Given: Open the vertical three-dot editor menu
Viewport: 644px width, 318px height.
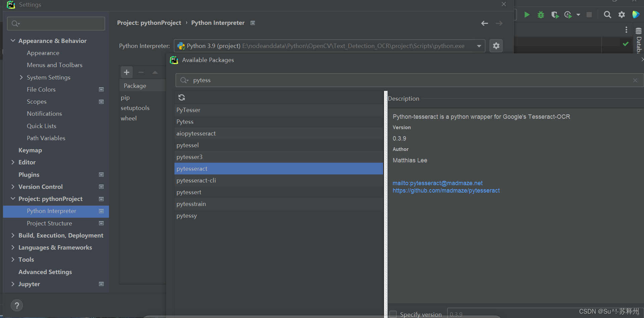Looking at the screenshot, I should point(626,30).
